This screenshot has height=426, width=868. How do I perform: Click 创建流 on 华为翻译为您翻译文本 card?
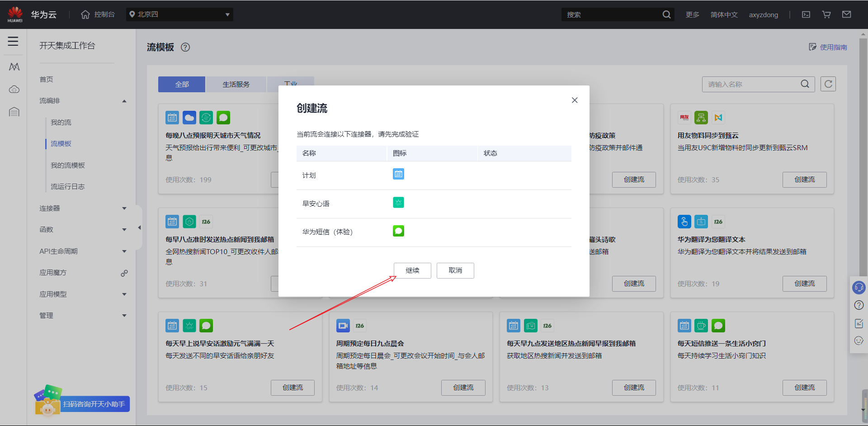[805, 284]
